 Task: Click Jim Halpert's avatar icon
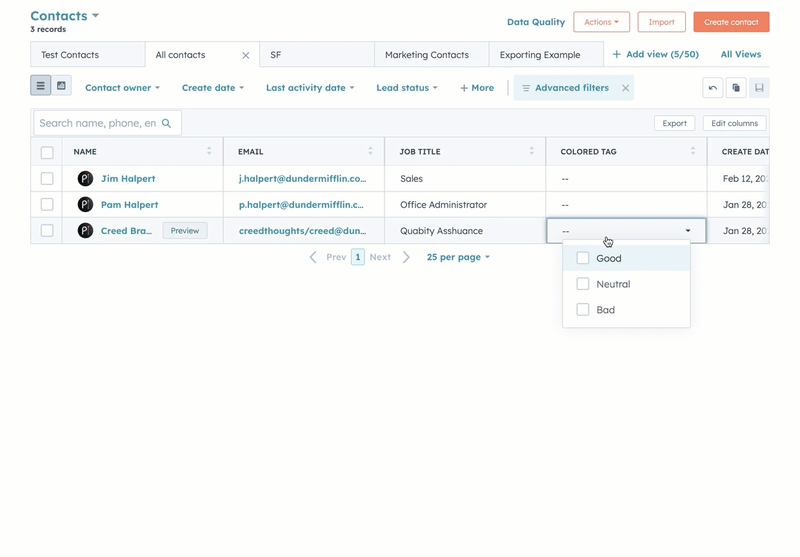point(85,179)
